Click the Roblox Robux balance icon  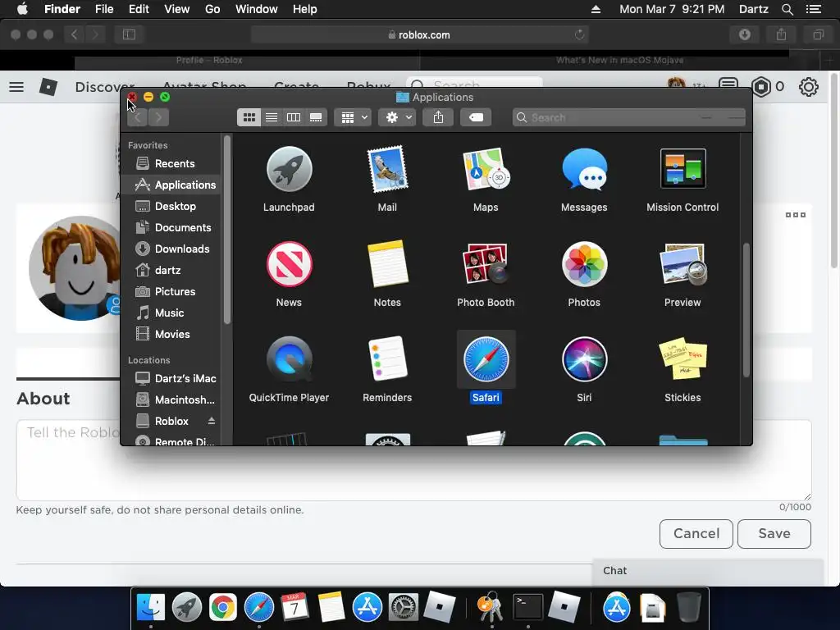tap(761, 87)
